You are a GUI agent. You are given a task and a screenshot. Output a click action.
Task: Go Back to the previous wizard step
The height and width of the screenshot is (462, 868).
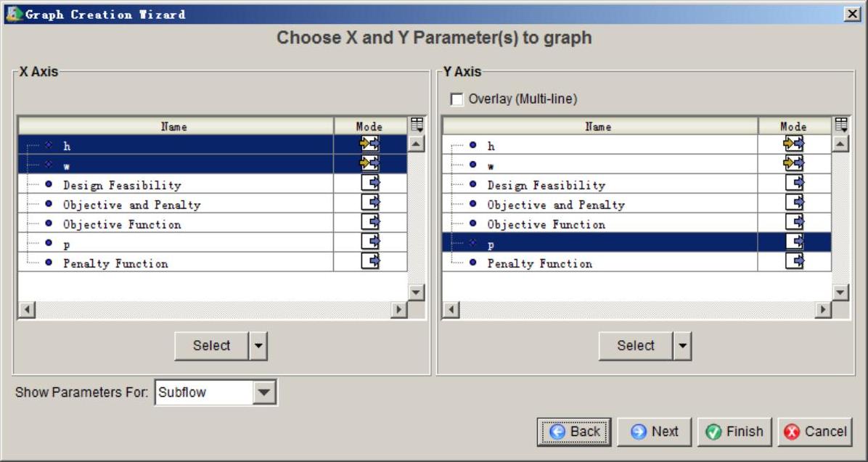574,432
